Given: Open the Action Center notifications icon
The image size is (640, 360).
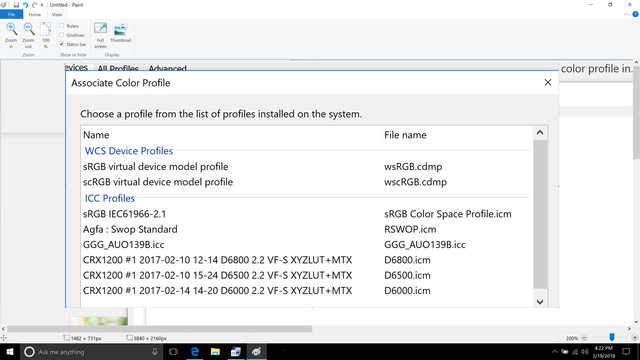Looking at the screenshot, I should 626,352.
